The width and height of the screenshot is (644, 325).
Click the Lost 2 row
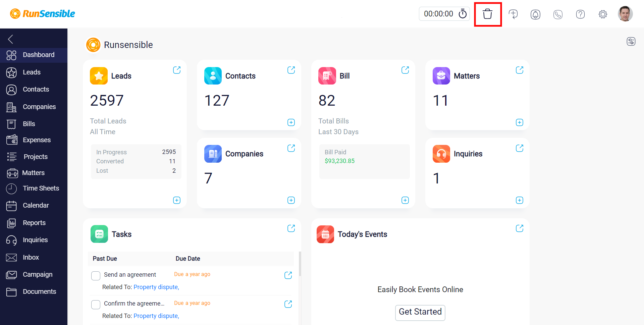click(136, 171)
